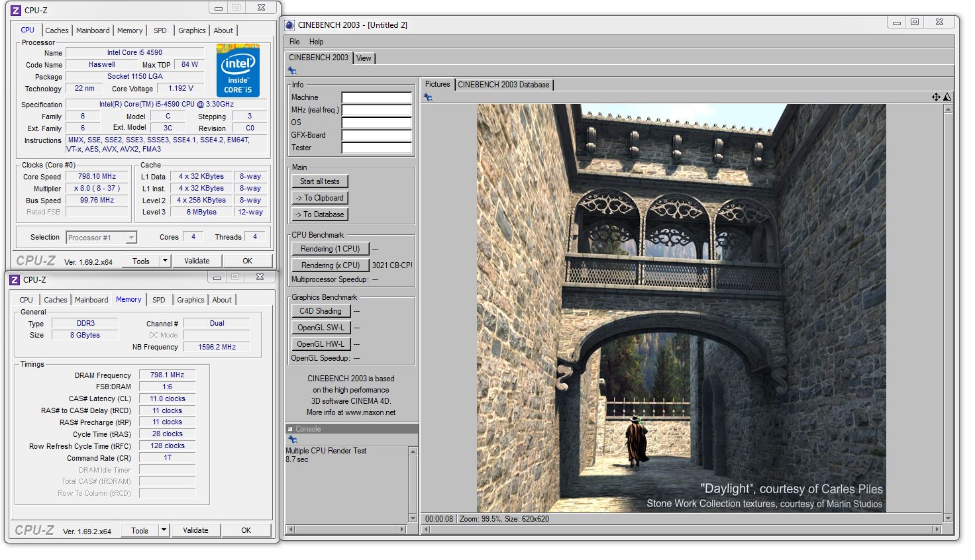Screen dimensions: 975x560
Task: Click into the Tester field
Action: click(376, 148)
